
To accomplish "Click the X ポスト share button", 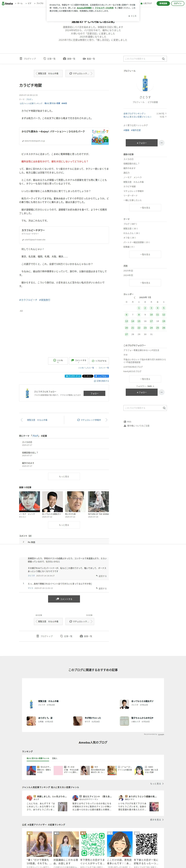I will [x=87, y=376].
